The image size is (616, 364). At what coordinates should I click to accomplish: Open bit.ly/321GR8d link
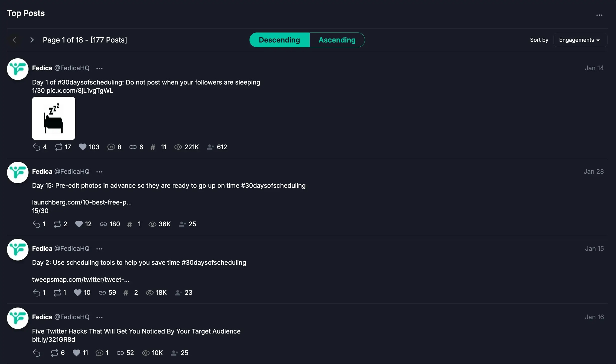[53, 339]
